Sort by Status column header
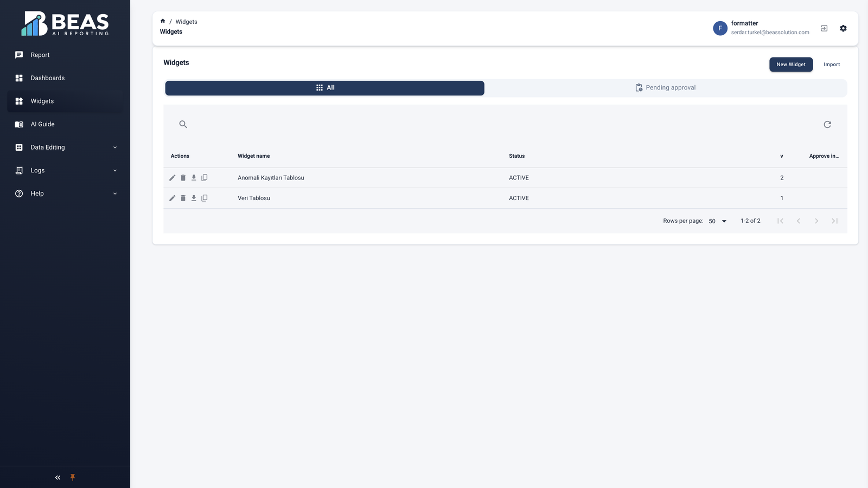 point(517,156)
